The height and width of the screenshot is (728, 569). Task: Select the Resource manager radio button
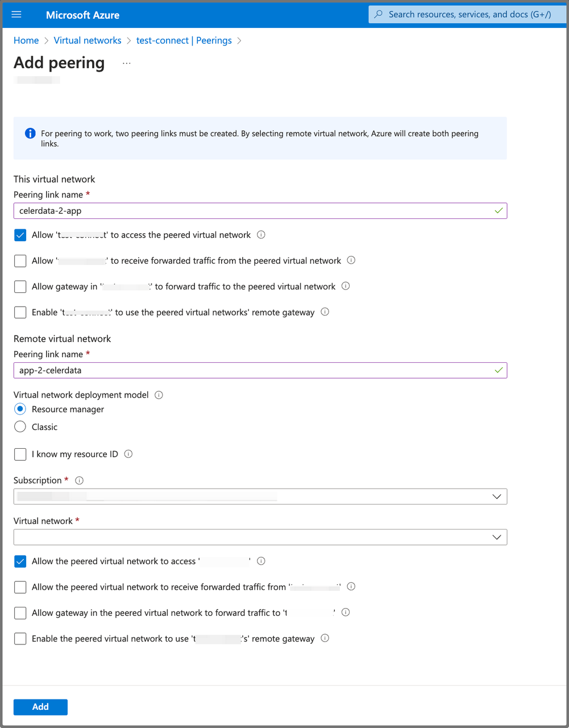coord(20,409)
